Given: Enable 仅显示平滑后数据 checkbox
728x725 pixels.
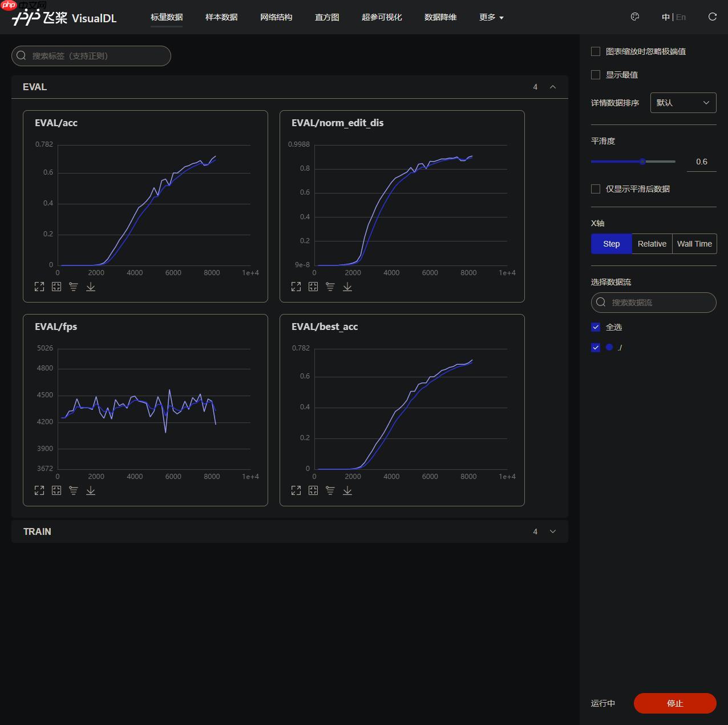Looking at the screenshot, I should click(596, 189).
